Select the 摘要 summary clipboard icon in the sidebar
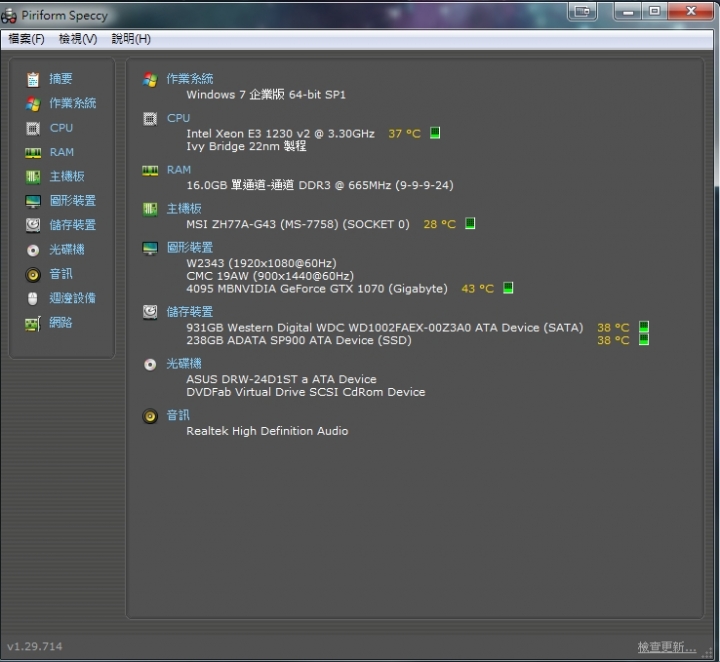This screenshot has width=720, height=662. [x=33, y=79]
